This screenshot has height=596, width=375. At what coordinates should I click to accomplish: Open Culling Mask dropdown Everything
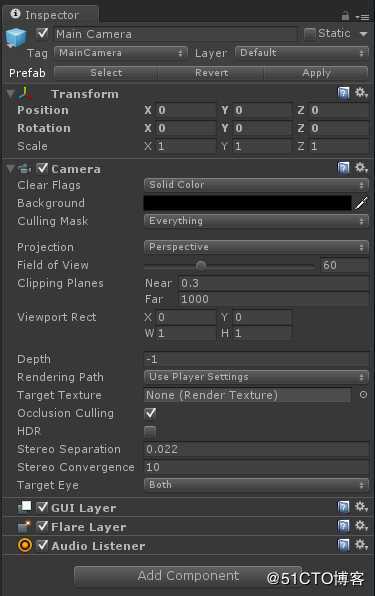[256, 221]
